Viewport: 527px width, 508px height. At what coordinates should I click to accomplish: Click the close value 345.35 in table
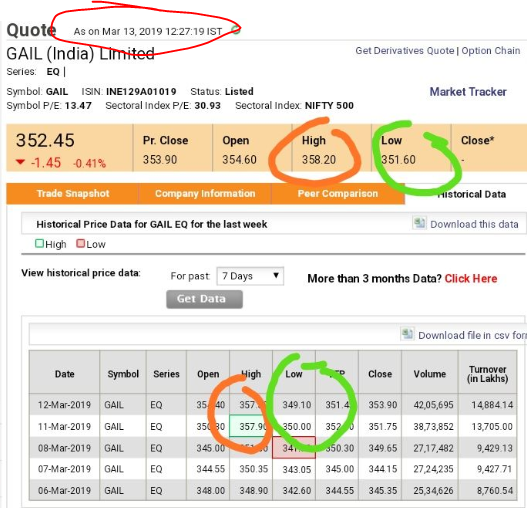coord(382,491)
